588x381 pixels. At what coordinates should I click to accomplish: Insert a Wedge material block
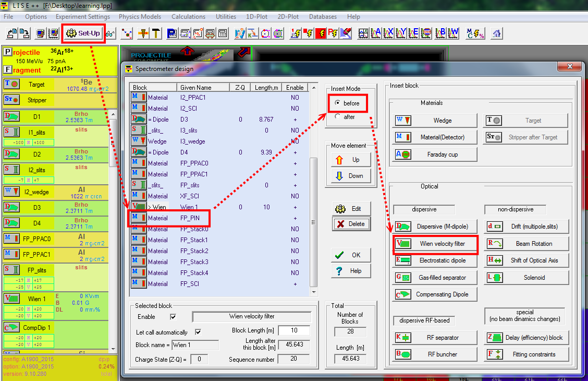(435, 121)
